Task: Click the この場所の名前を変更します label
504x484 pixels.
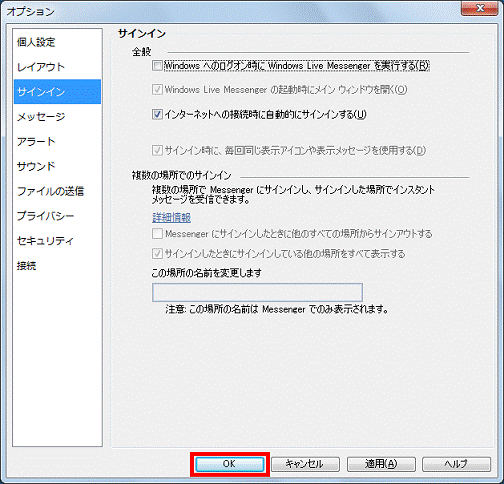Action: coord(206,273)
